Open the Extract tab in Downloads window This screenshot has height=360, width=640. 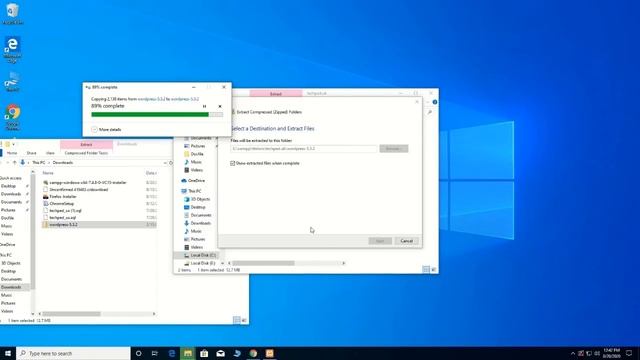tap(86, 144)
